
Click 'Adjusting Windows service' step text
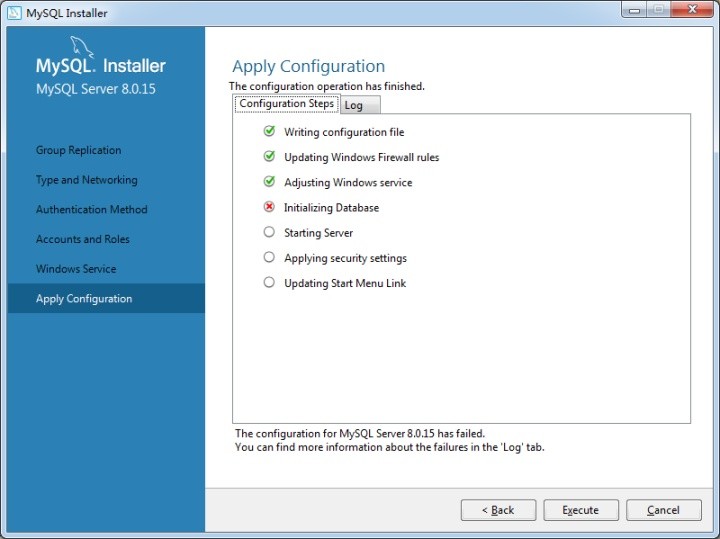pyautogui.click(x=348, y=183)
